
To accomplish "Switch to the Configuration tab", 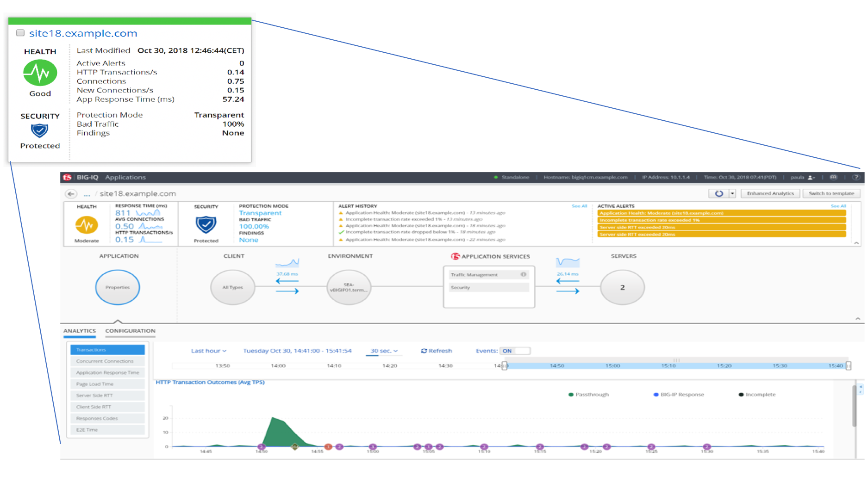I will 130,331.
